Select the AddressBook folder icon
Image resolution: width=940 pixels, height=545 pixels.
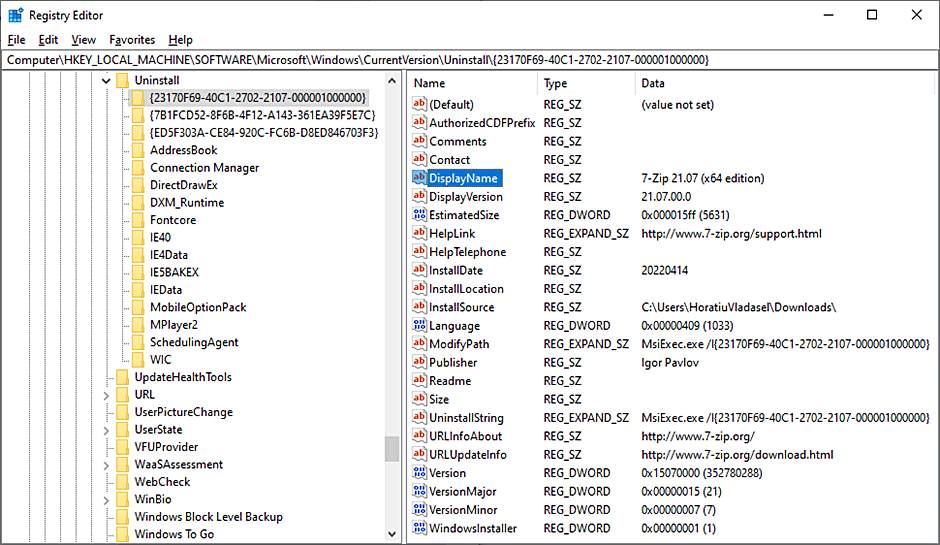[x=138, y=150]
